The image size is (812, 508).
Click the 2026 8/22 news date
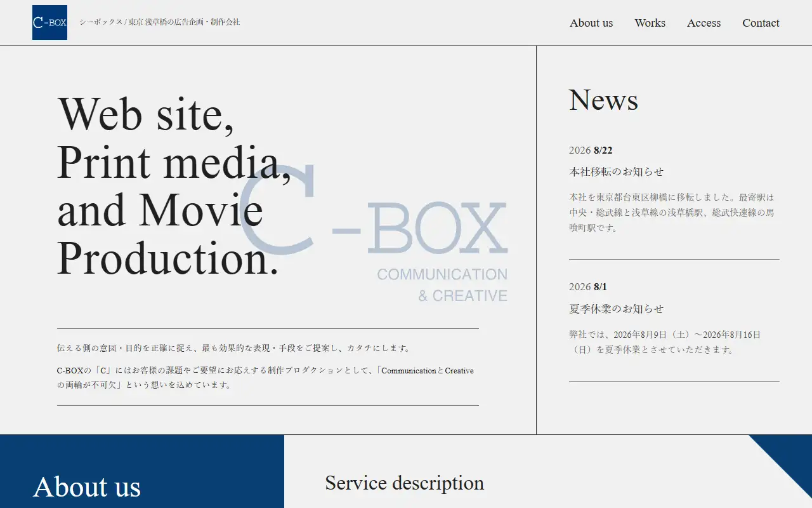(591, 150)
